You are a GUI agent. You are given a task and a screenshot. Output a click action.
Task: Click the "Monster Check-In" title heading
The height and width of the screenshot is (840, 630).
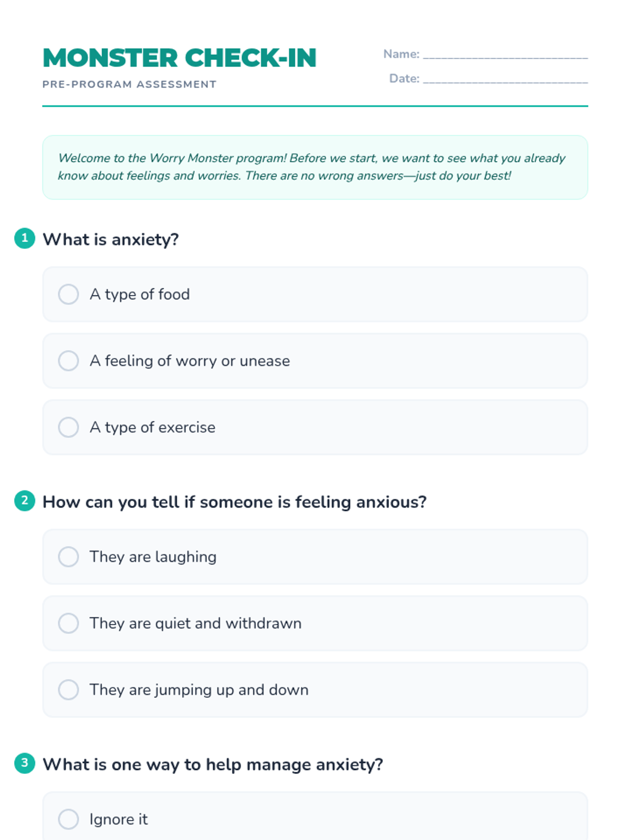[180, 58]
